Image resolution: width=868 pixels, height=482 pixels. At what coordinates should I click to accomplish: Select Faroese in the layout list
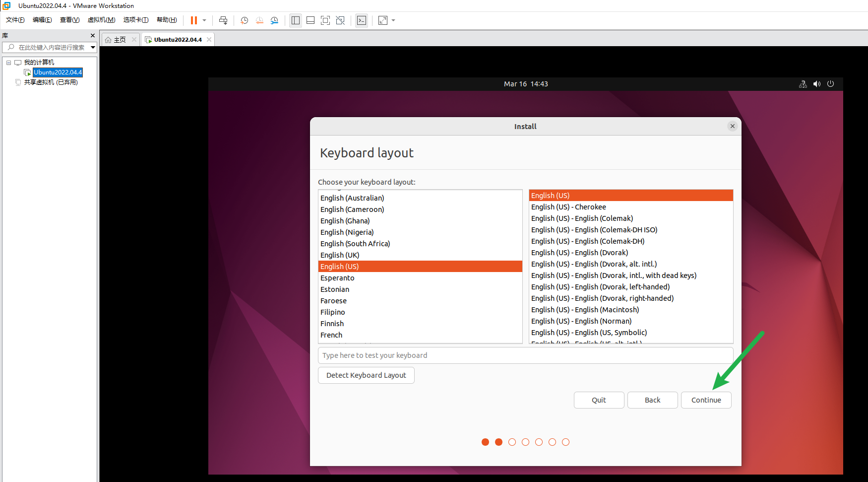point(420,301)
